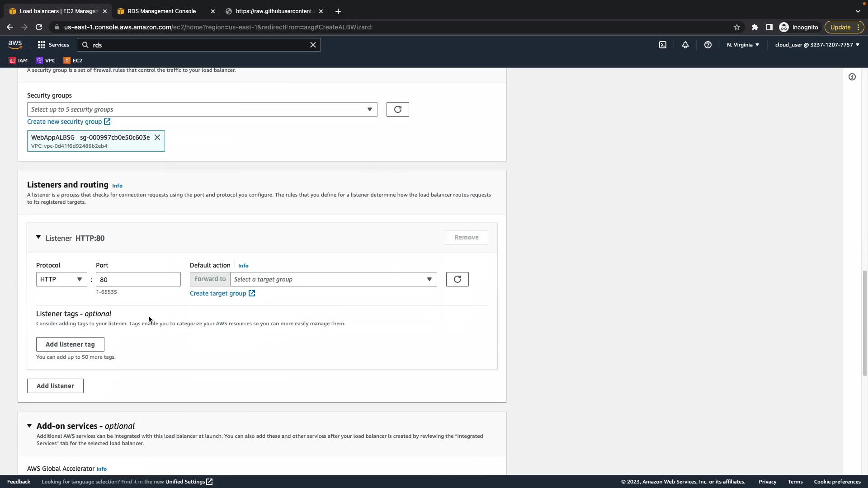
Task: Refresh the security groups list
Action: point(397,109)
